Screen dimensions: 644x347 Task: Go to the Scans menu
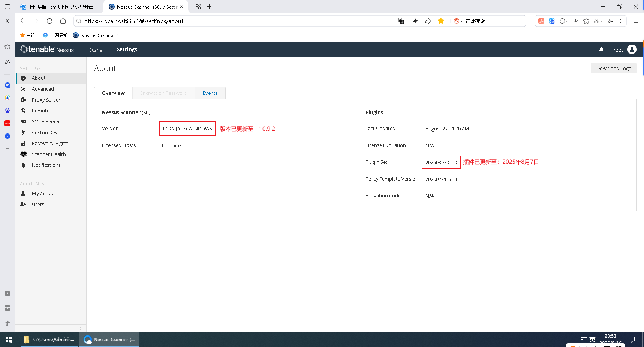click(x=96, y=50)
